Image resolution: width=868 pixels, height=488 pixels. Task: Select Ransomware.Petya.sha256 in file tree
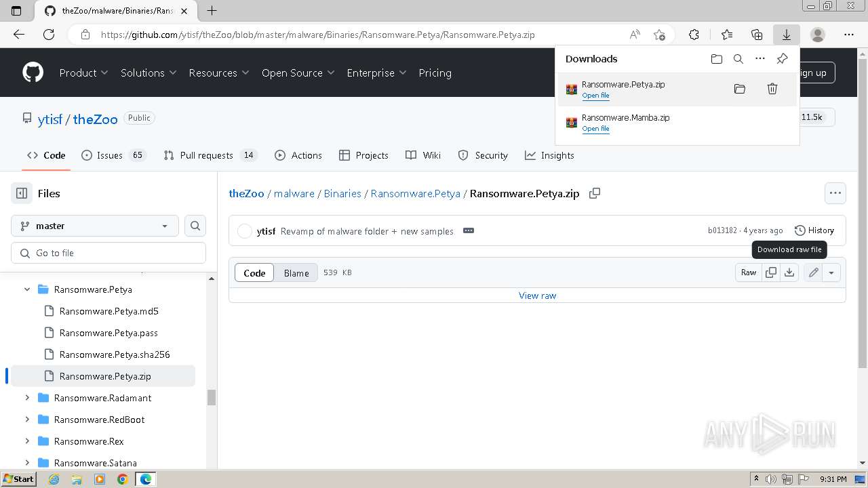(114, 354)
